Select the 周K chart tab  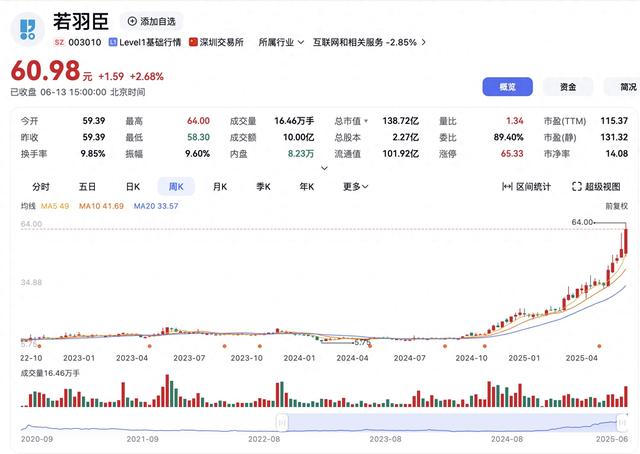tap(176, 187)
